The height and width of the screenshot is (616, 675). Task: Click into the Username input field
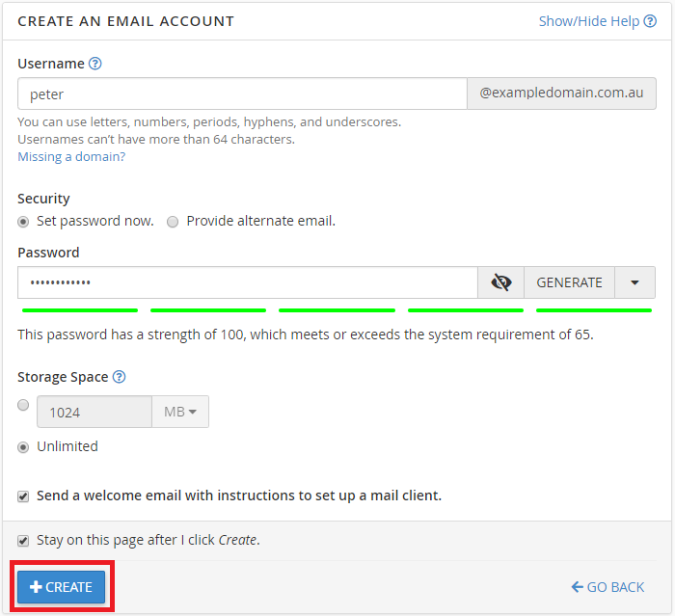241,94
